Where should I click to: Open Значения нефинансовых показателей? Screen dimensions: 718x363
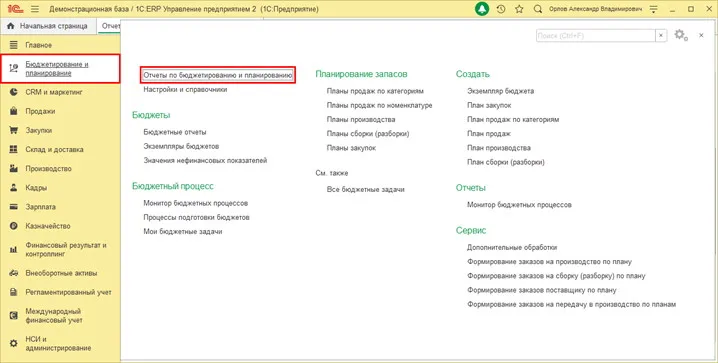click(205, 161)
